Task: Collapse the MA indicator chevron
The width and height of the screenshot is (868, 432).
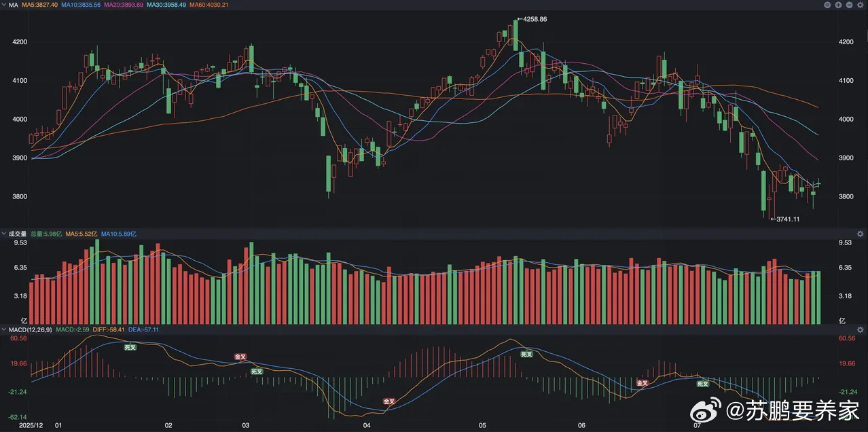Action: 3,5
